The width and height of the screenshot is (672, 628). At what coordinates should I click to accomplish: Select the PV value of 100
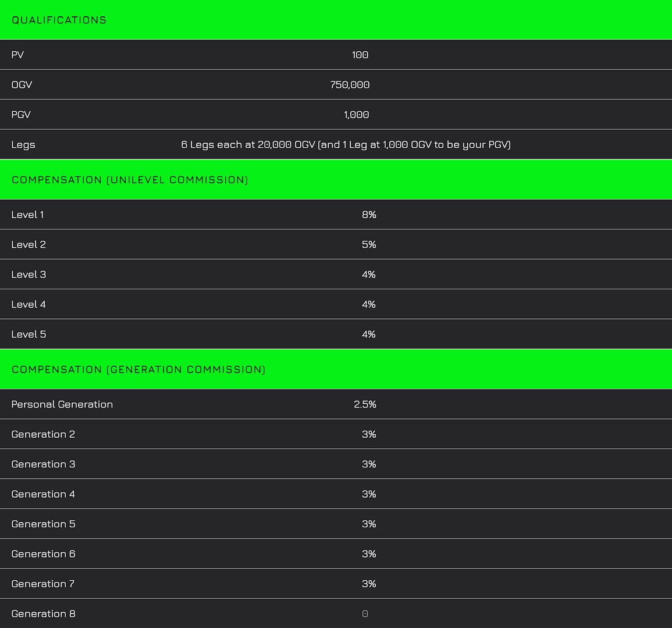[360, 55]
